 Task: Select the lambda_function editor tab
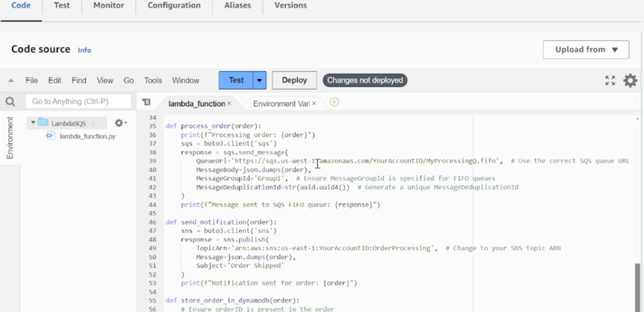click(197, 104)
